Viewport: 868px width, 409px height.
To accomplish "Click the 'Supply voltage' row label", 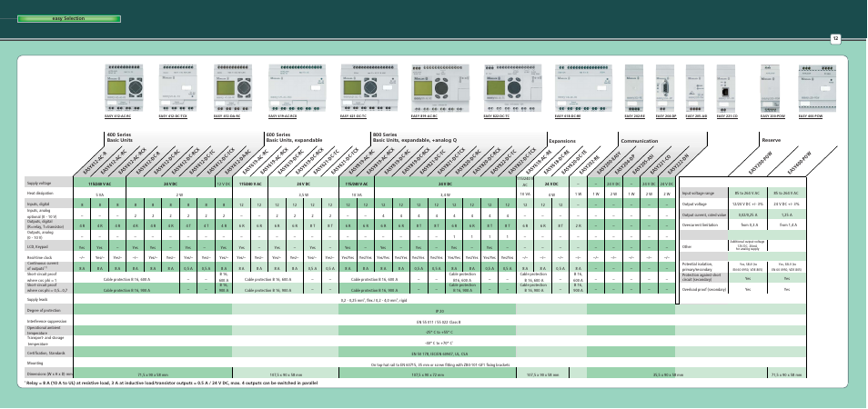I will pyautogui.click(x=38, y=183).
